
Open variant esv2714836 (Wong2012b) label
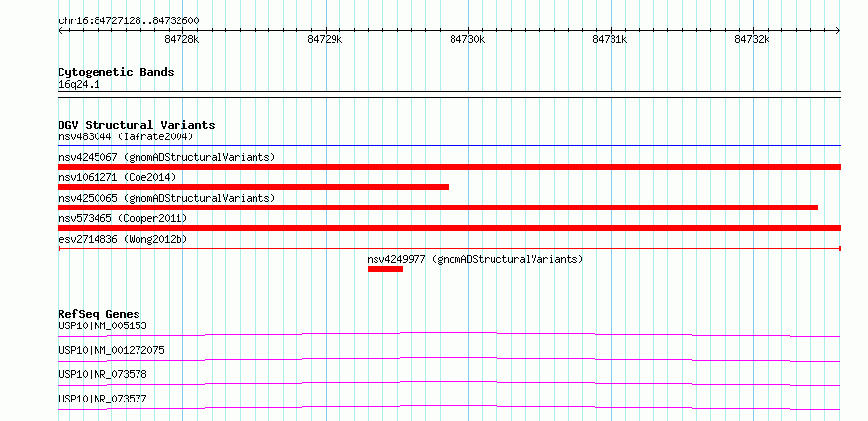coord(123,239)
